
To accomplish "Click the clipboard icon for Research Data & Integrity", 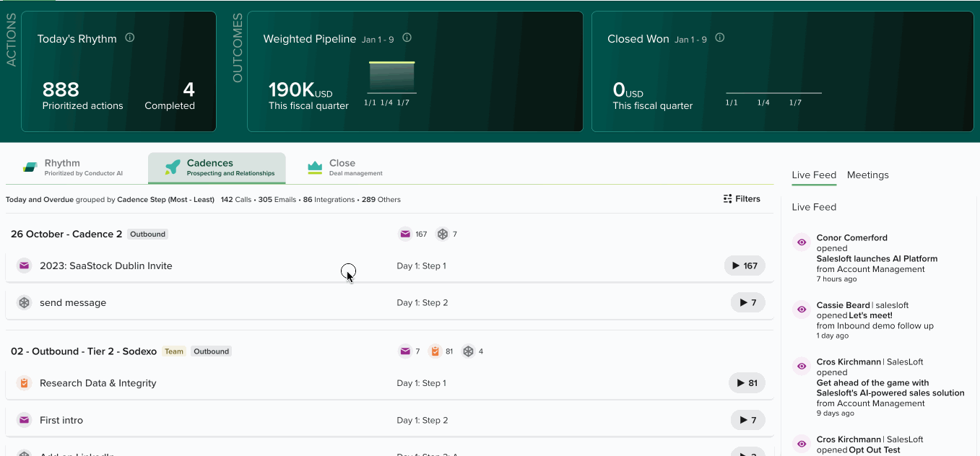I will 25,383.
